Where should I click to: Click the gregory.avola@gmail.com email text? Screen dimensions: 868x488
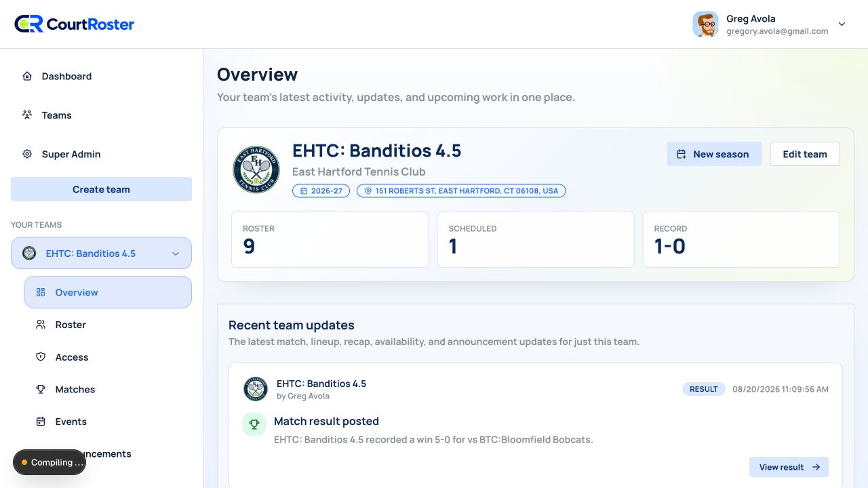pyautogui.click(x=777, y=31)
